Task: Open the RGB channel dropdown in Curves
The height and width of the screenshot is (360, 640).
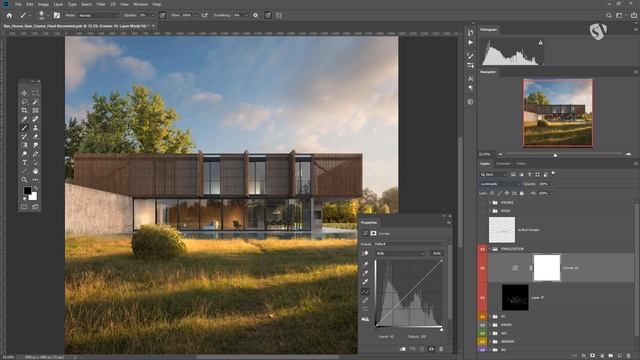Action: (x=400, y=253)
